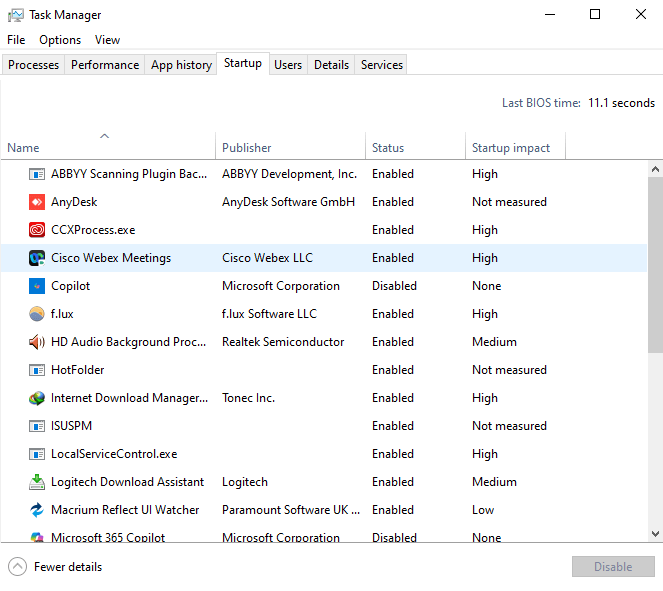Click the vertical scrollbar thumb
663x591 pixels.
point(655,265)
